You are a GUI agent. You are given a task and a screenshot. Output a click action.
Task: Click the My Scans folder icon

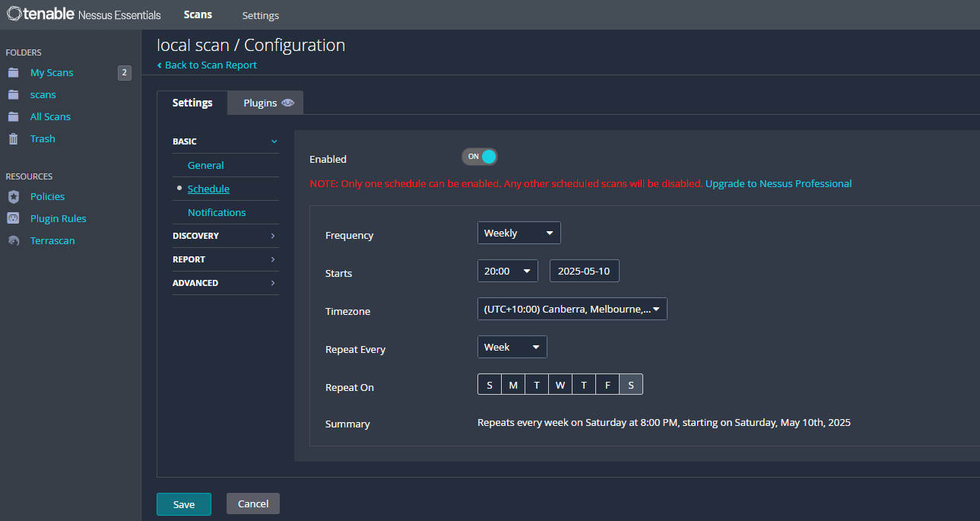tap(13, 73)
